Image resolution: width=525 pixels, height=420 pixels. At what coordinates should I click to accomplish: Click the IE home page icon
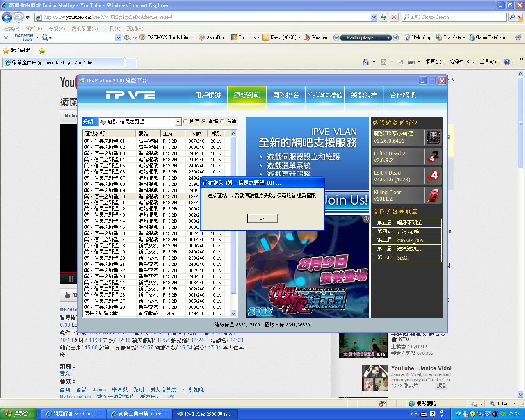click(366, 62)
